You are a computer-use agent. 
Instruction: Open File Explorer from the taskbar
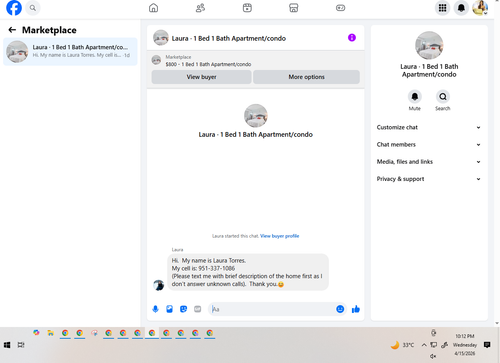tap(50, 333)
